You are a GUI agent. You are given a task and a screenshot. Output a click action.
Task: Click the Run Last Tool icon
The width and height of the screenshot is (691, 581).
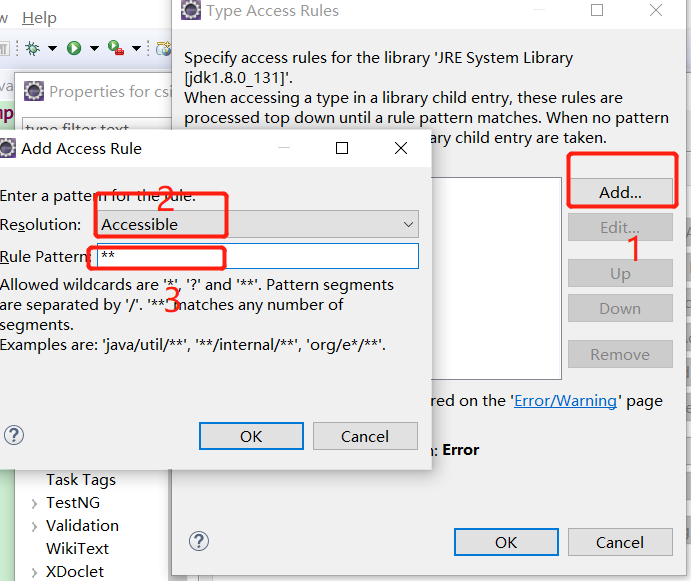pos(115,48)
